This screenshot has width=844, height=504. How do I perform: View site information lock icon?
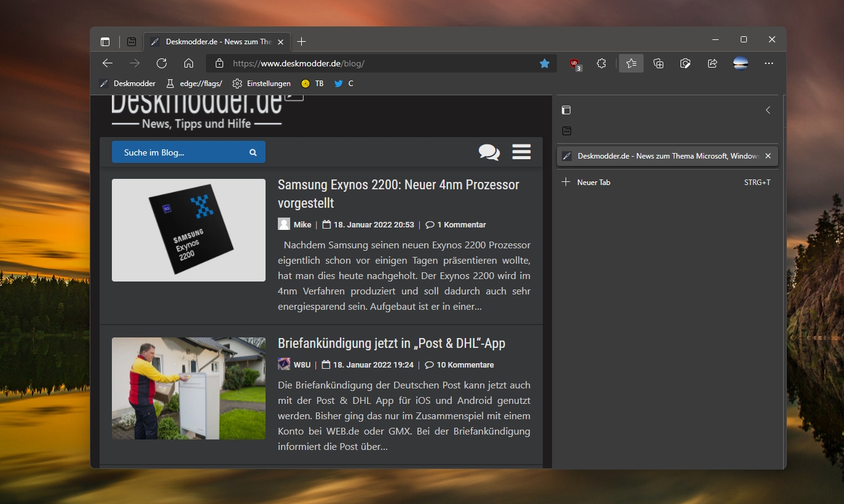coord(219,63)
